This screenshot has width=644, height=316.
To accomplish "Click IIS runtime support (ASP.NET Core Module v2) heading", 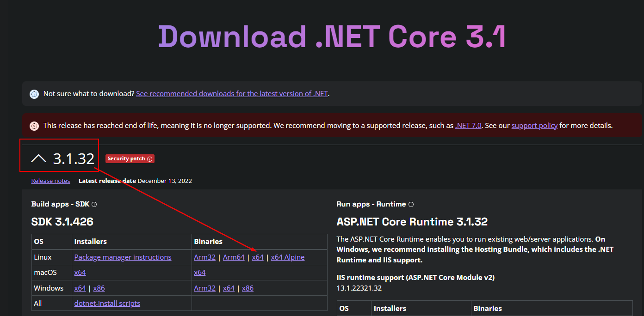I will pos(415,277).
